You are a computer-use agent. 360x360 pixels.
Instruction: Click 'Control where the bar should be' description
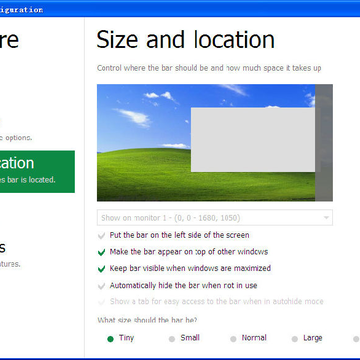[209, 68]
